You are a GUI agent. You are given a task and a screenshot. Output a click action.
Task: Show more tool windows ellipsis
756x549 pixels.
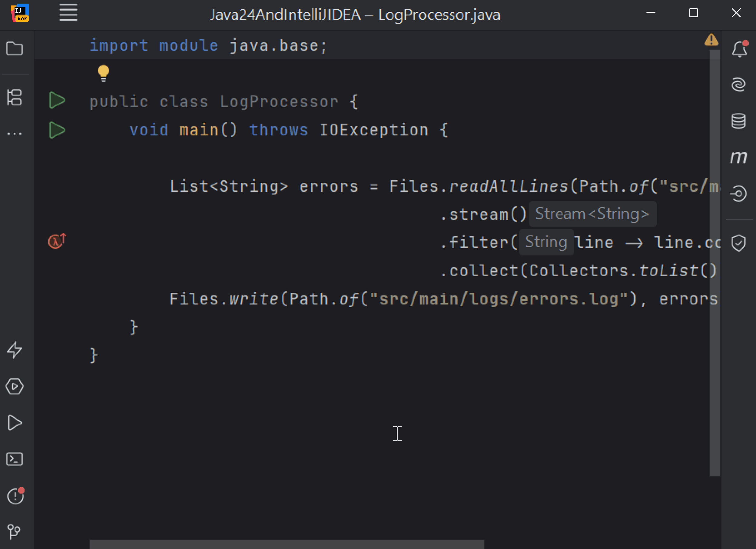15,133
